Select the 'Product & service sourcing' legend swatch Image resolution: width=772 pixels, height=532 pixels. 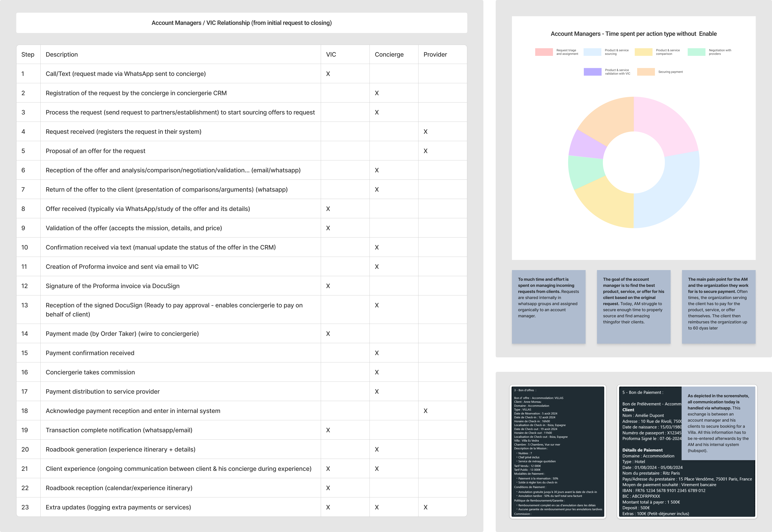(x=592, y=52)
